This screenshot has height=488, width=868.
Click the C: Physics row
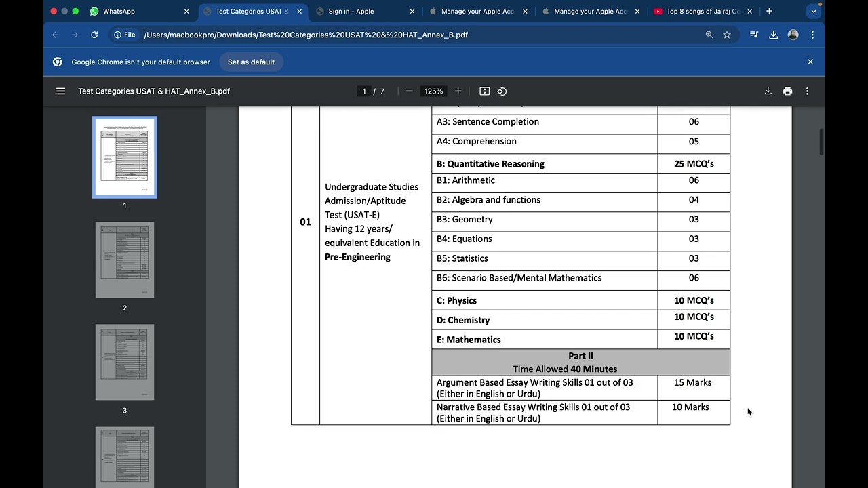(580, 300)
